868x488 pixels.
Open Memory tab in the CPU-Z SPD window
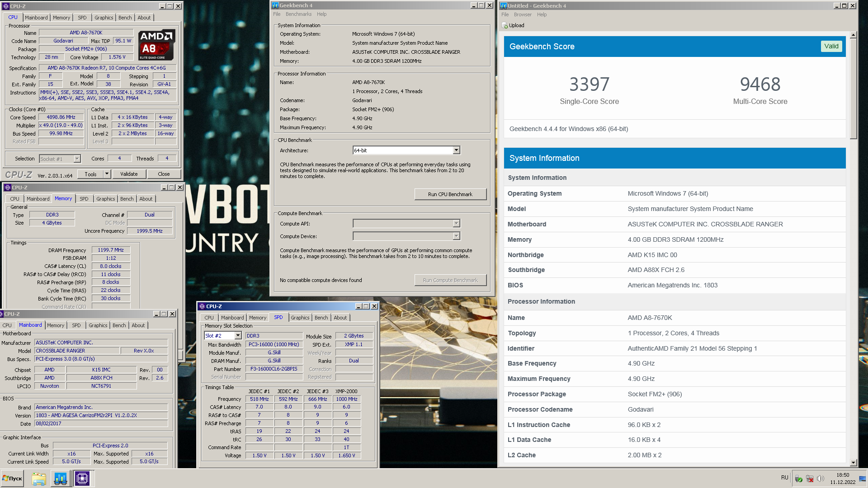258,318
